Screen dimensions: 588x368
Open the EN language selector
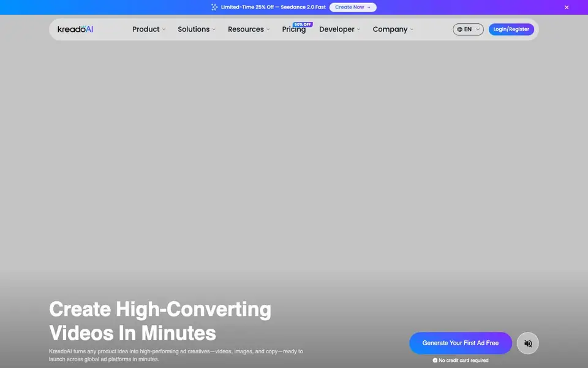click(x=468, y=29)
